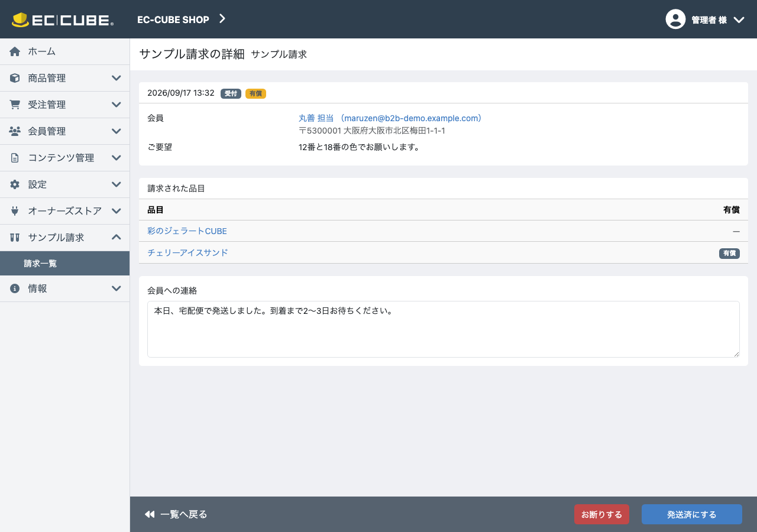757x532 pixels.
Task: Click the date 2026/09/17 13:32
Action: point(181,93)
